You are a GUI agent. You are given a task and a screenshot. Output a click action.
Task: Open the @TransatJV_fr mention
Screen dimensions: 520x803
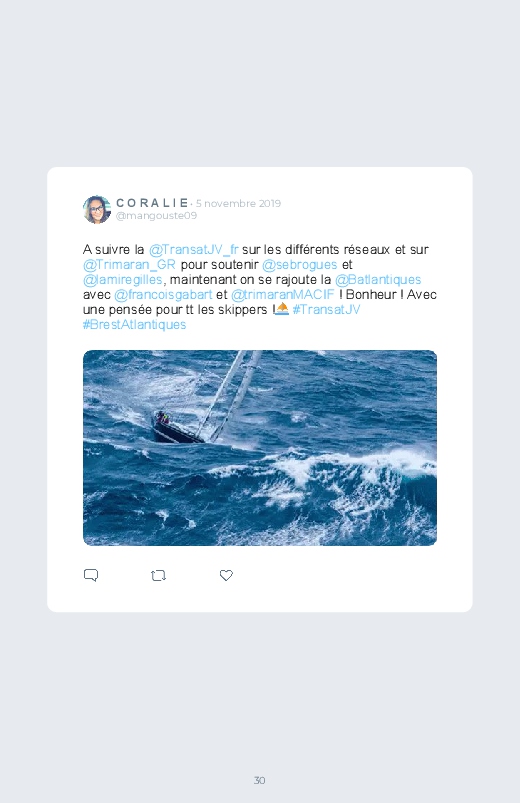pyautogui.click(x=194, y=249)
